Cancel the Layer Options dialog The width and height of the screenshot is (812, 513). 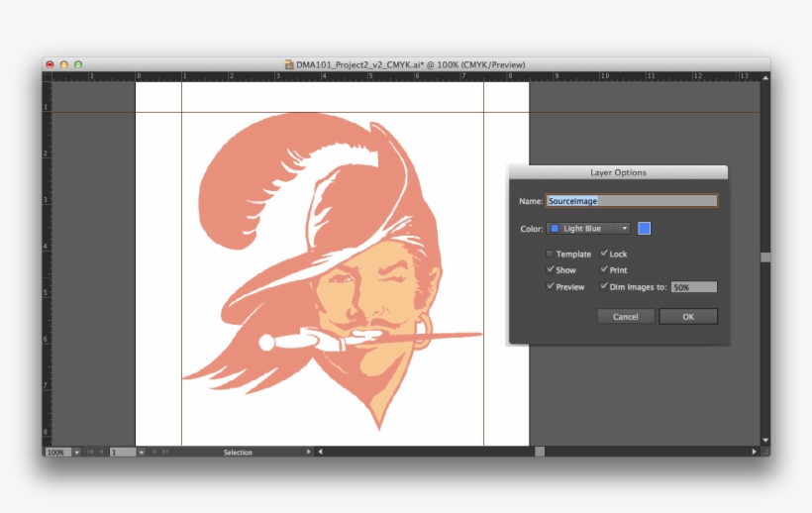(626, 316)
